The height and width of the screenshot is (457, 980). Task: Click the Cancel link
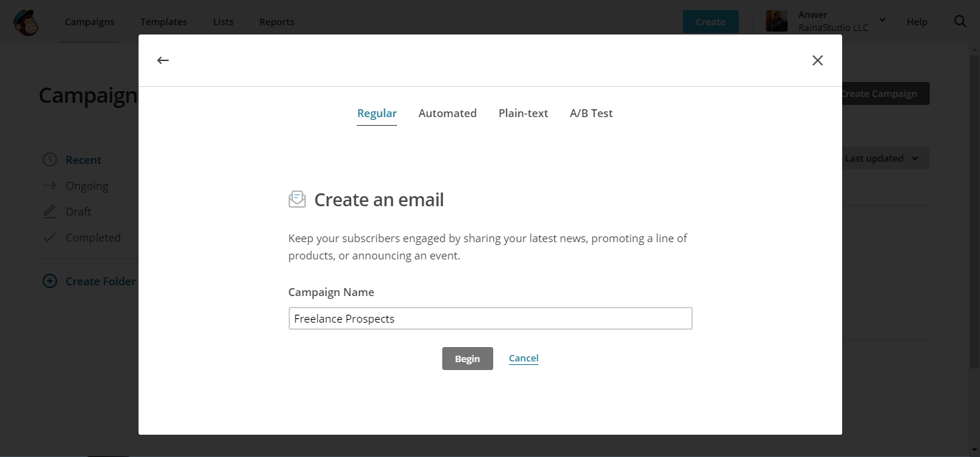point(523,358)
